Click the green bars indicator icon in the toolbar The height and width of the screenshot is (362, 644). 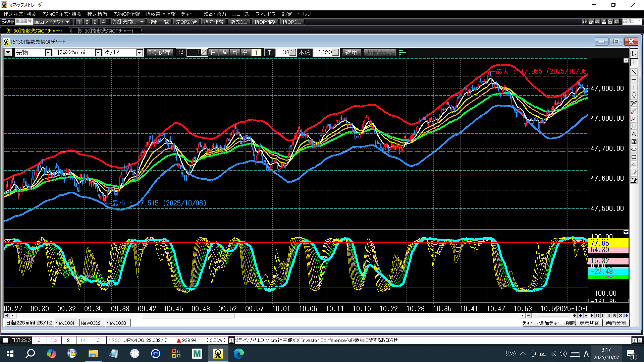[x=402, y=53]
